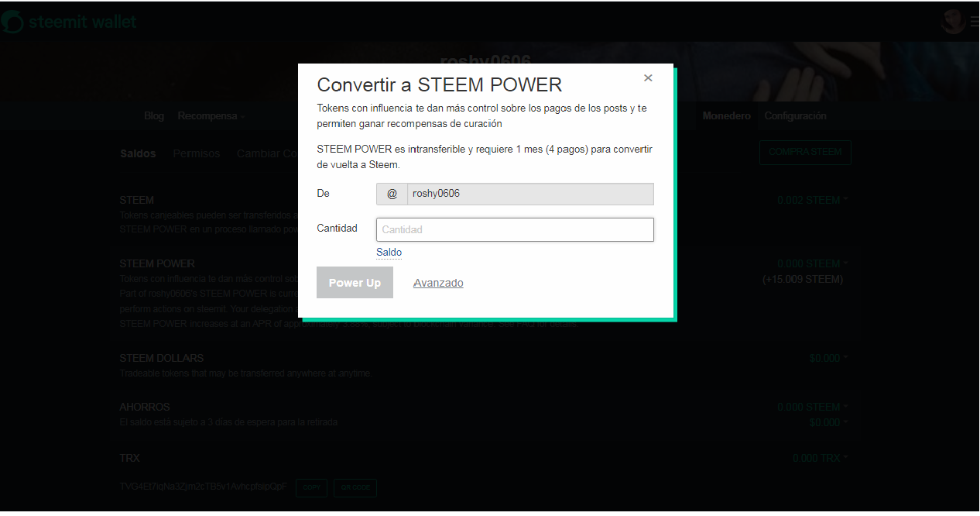Open the user avatar in the header

coord(953,22)
